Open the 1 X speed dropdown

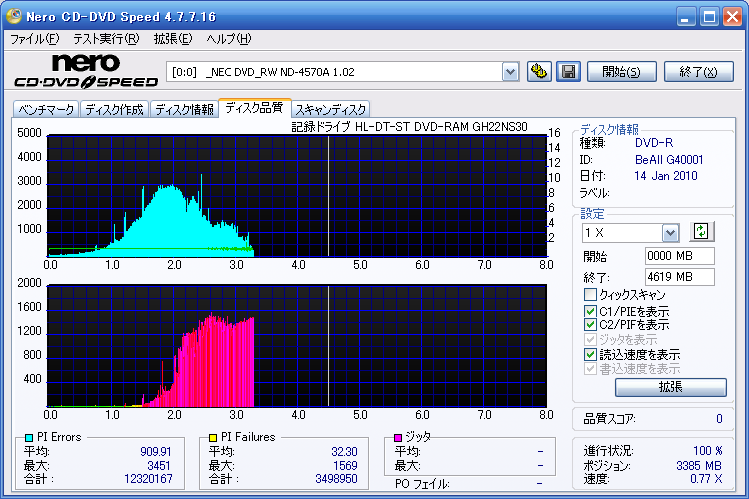[x=670, y=233]
